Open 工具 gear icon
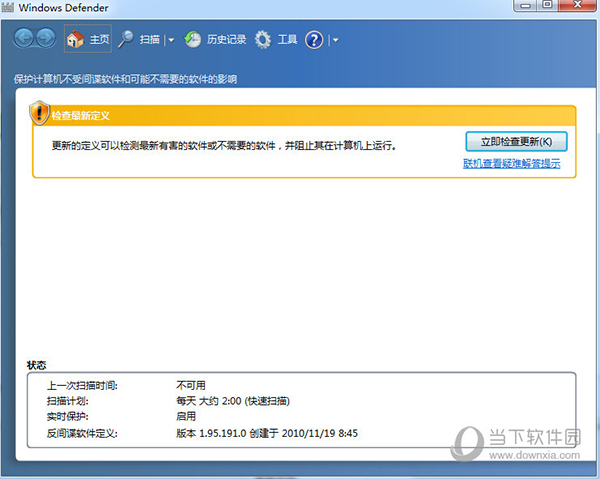 263,39
